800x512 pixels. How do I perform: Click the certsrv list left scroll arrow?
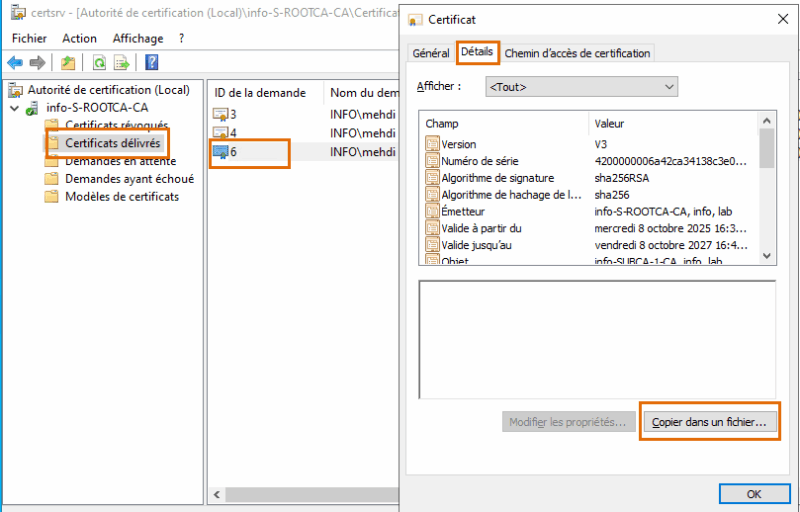[x=217, y=494]
